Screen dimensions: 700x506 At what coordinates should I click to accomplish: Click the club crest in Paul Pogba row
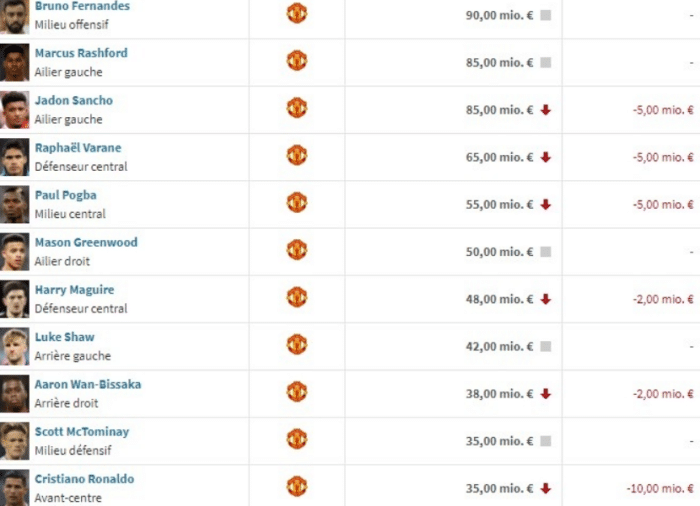297,203
